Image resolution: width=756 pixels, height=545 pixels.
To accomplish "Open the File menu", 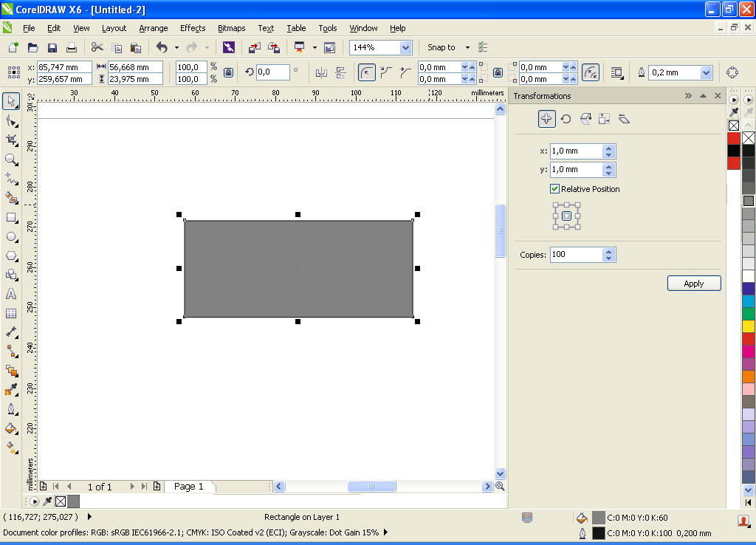I will (x=29, y=28).
